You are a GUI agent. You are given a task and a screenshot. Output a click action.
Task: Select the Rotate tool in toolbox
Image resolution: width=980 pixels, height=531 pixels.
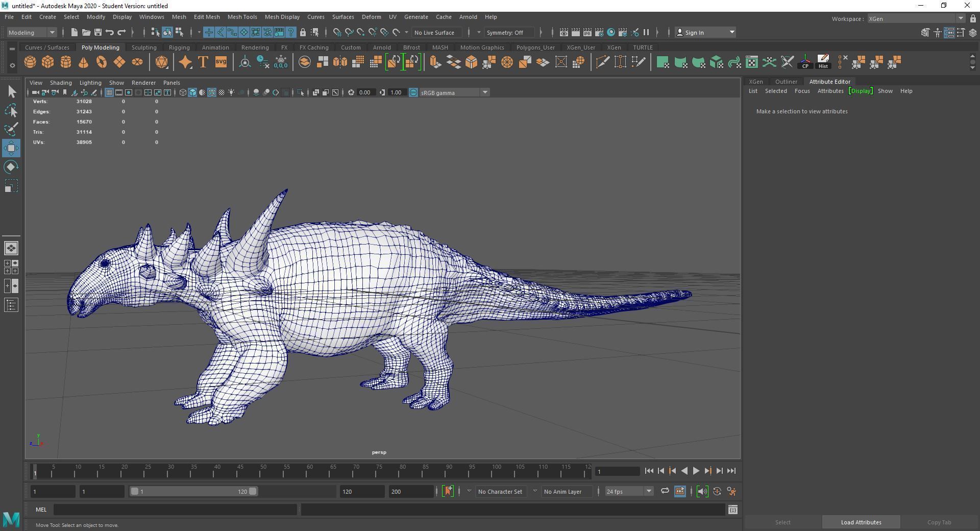click(x=11, y=167)
